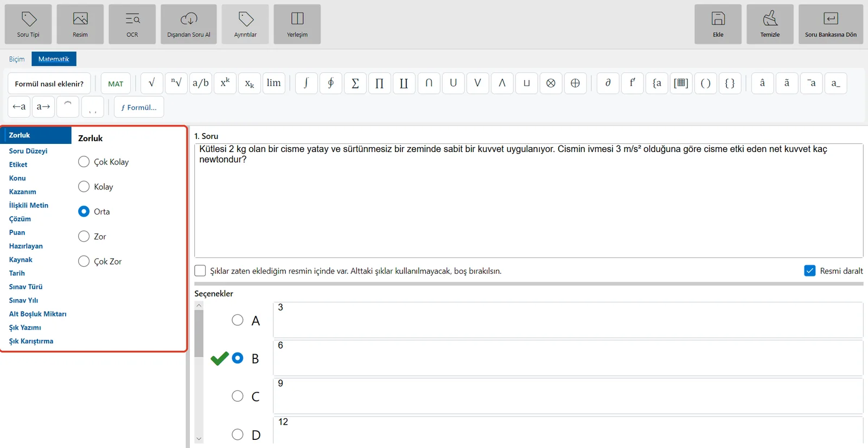Click the MAT button
The width and height of the screenshot is (868, 448).
(x=116, y=84)
